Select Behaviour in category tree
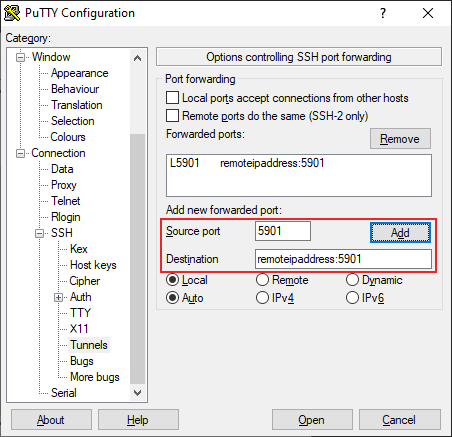The height and width of the screenshot is (437, 452). [75, 89]
